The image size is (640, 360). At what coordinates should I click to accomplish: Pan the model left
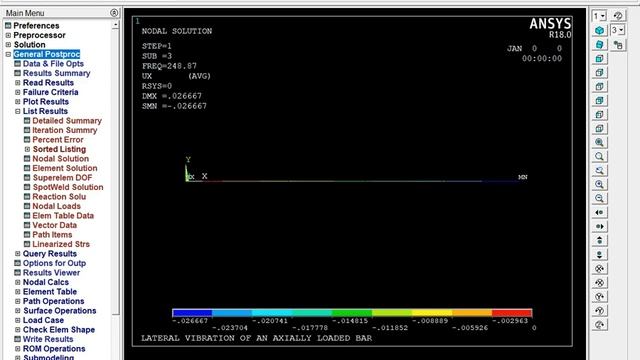tap(599, 212)
